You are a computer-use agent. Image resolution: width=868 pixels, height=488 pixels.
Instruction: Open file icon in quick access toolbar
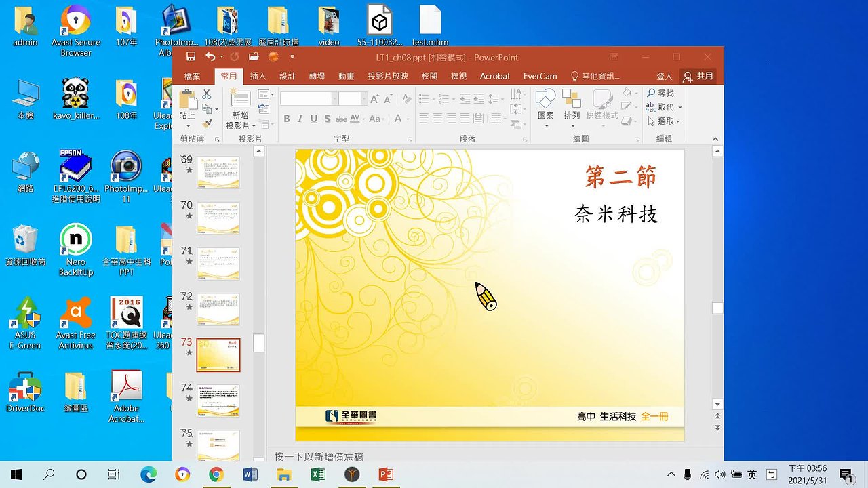pos(254,57)
